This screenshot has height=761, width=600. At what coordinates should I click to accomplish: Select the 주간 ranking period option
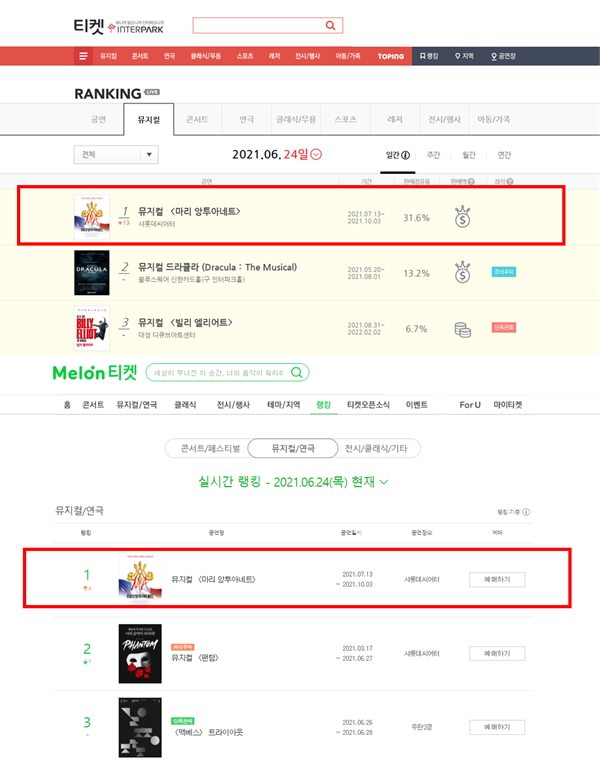point(433,155)
